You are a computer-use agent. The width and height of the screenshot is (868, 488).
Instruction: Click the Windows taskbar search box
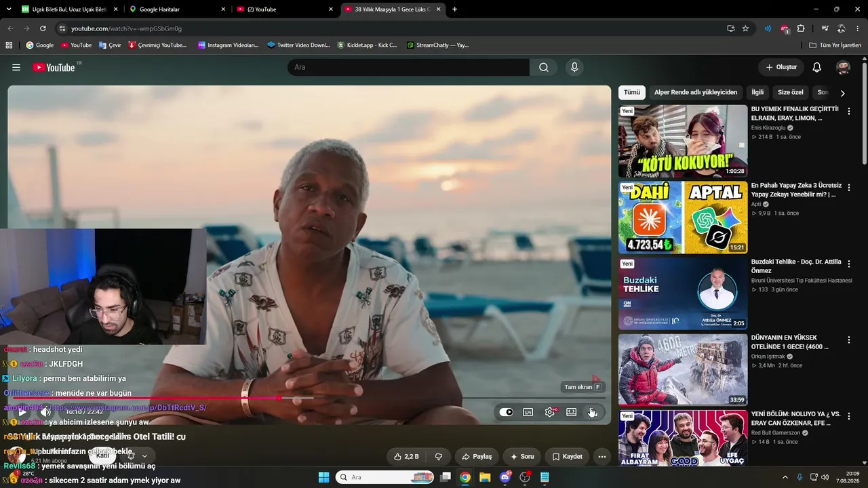tap(384, 477)
